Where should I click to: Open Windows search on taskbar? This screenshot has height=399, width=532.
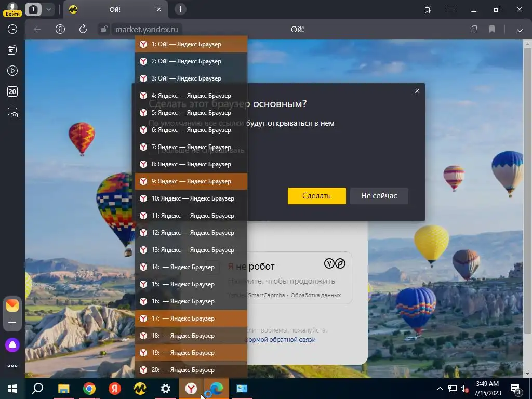click(x=37, y=389)
